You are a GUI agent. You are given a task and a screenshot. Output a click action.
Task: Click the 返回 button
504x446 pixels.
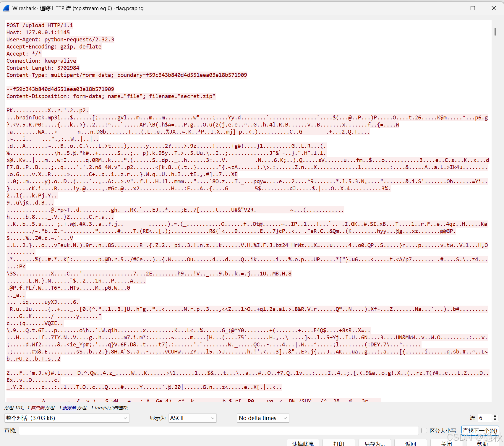click(411, 443)
